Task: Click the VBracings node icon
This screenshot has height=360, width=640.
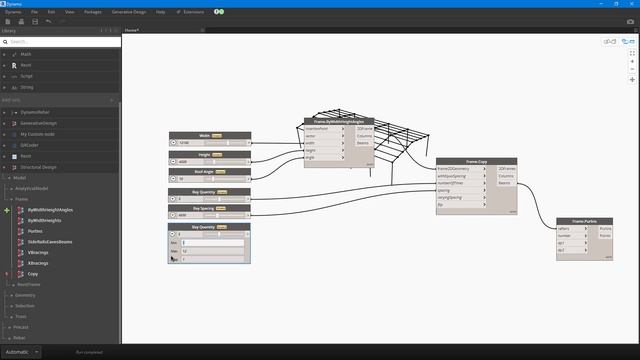Action: [x=20, y=253]
